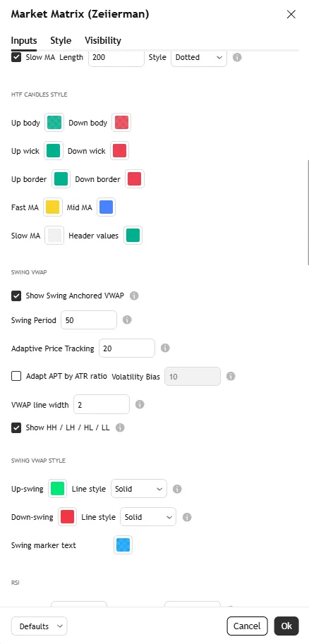Switch to the Style tab

coord(61,41)
